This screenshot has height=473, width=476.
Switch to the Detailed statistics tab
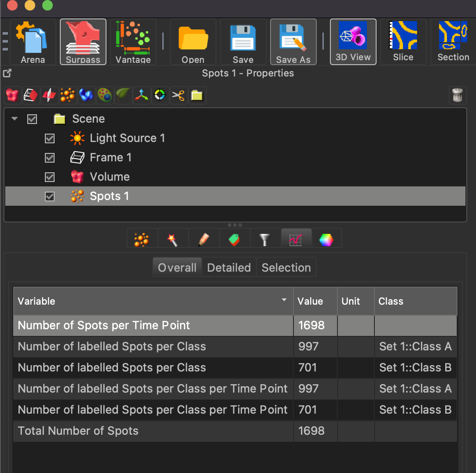229,267
